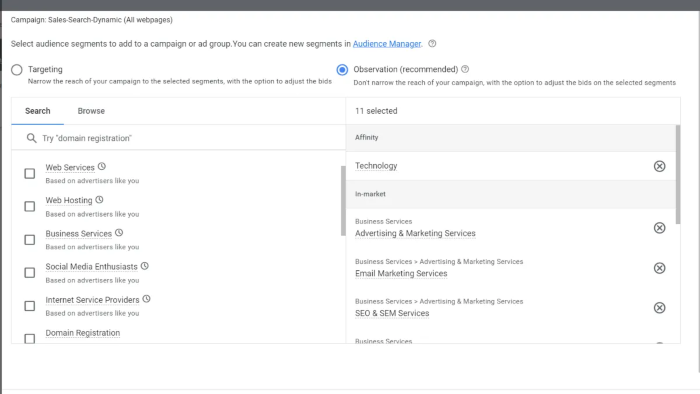
Task: Switch to the Browse tab
Action: [x=91, y=111]
